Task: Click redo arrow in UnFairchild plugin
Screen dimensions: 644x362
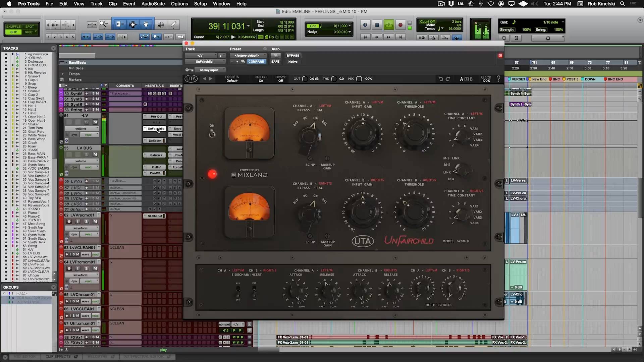Action: coord(448,79)
